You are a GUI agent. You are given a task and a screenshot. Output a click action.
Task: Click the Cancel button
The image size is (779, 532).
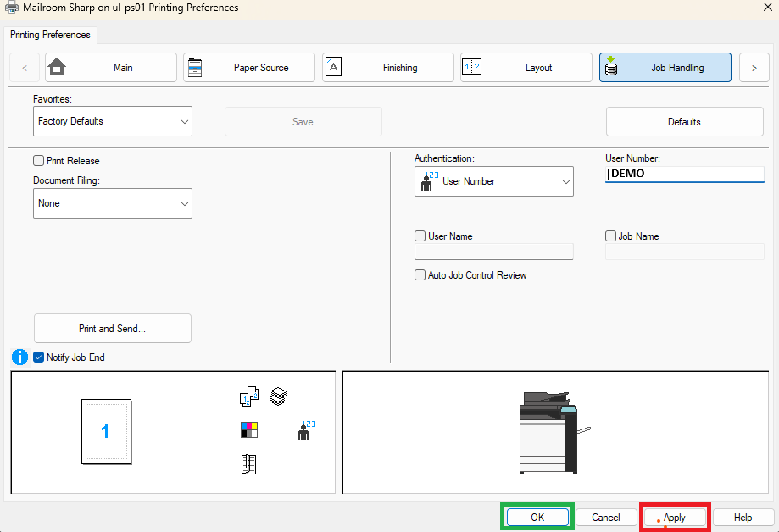(605, 517)
